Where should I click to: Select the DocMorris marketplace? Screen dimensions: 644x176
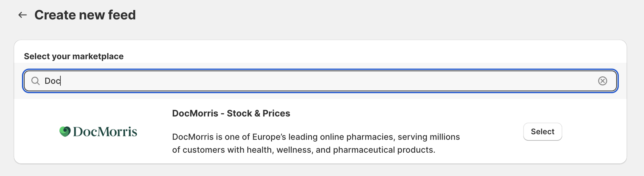[543, 132]
